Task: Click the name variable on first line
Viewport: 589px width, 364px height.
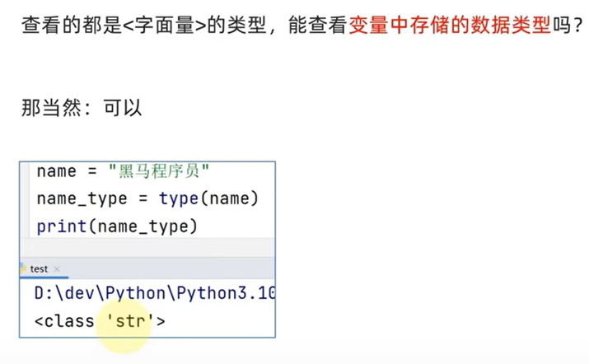Action: [x=56, y=171]
